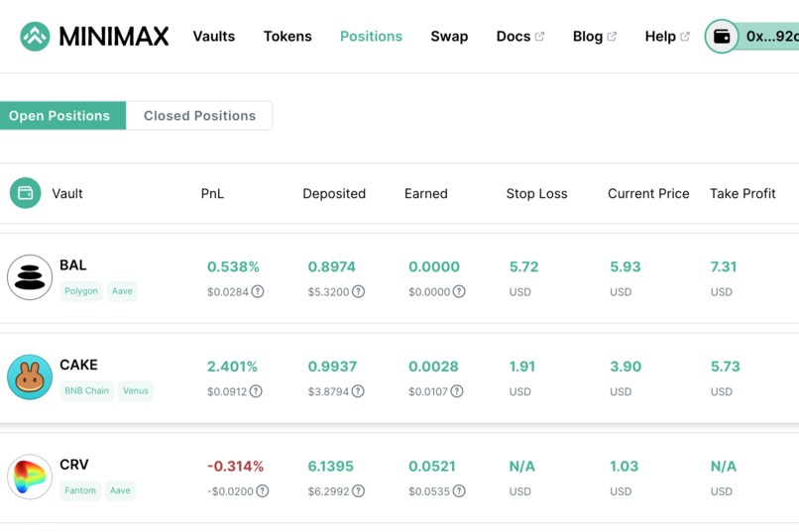Click the PnL column header
Screen dimensions: 799x532
tap(212, 193)
